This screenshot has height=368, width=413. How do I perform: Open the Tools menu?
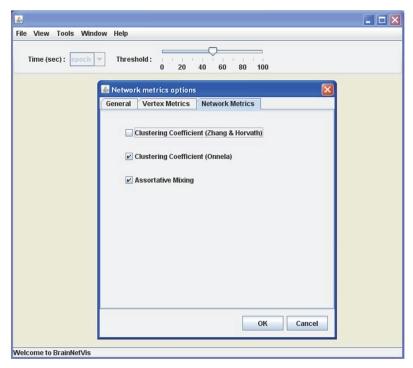(x=65, y=33)
